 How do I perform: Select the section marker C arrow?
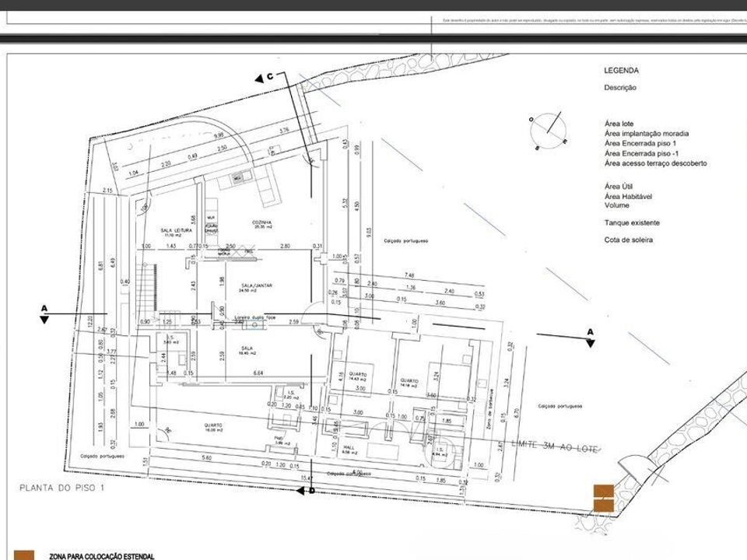pos(259,79)
